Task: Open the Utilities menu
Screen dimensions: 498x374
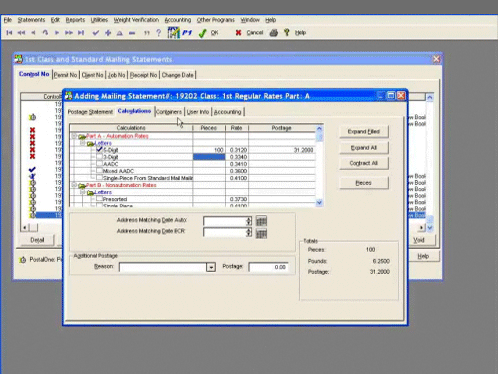Action: [x=99, y=20]
